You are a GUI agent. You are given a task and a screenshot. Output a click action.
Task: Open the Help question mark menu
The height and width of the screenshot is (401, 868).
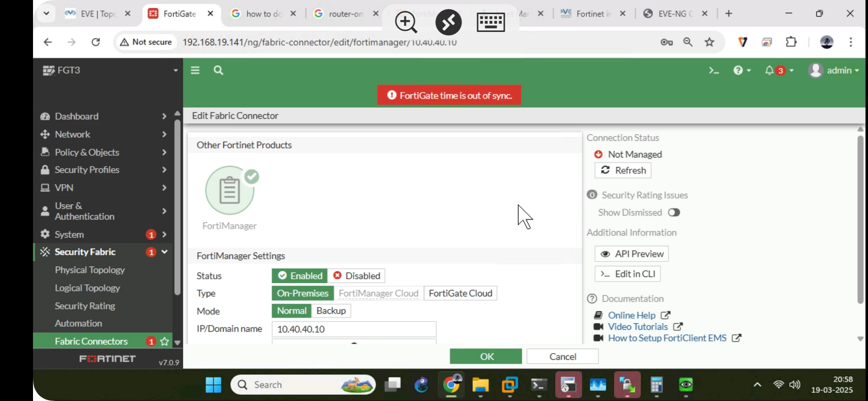coord(742,70)
